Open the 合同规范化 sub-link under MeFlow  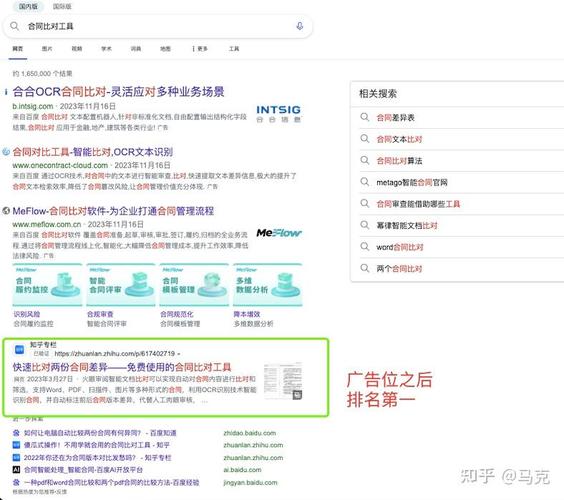click(x=177, y=314)
